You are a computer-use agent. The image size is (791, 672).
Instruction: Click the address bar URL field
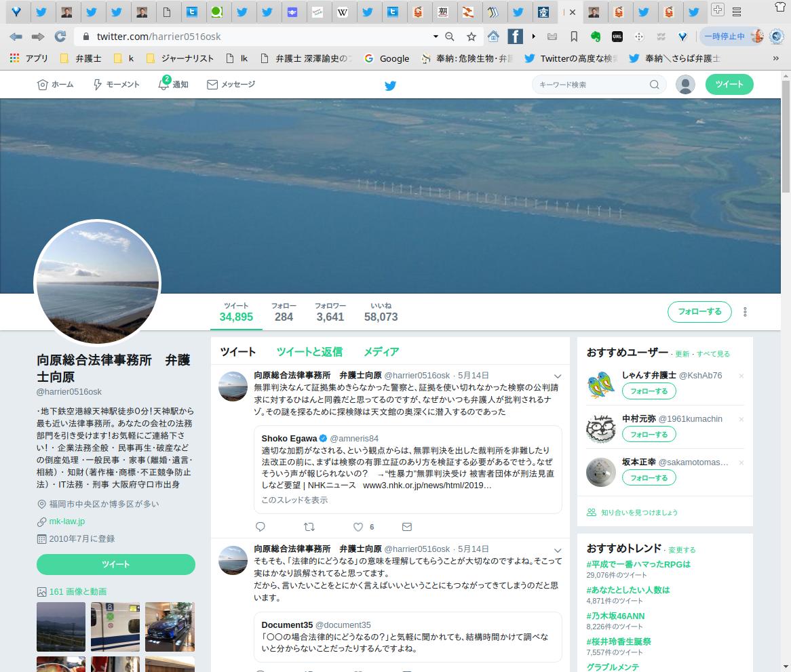pos(252,37)
